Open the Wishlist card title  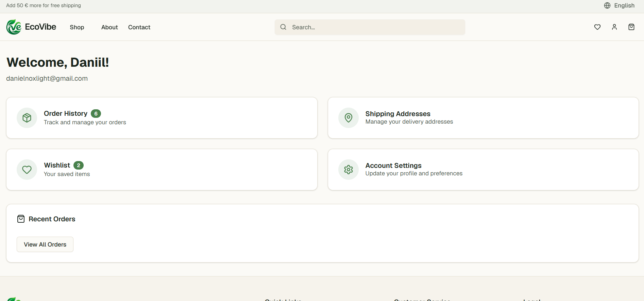point(57,165)
